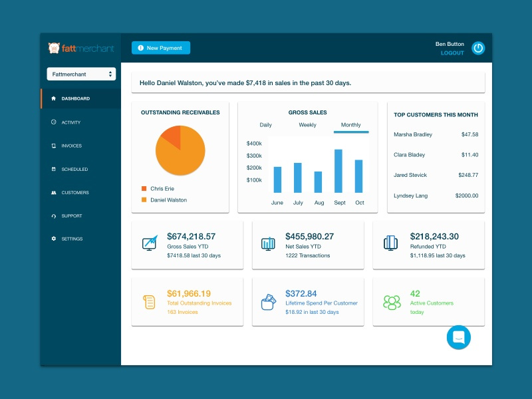Click the LOGOUT link
Screen dimensions: 532x399
tap(452, 53)
